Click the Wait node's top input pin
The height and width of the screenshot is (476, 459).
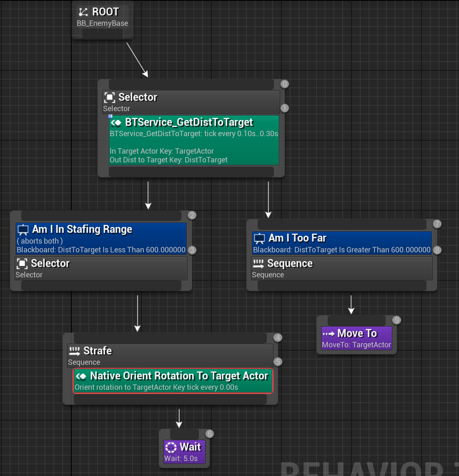[184, 434]
